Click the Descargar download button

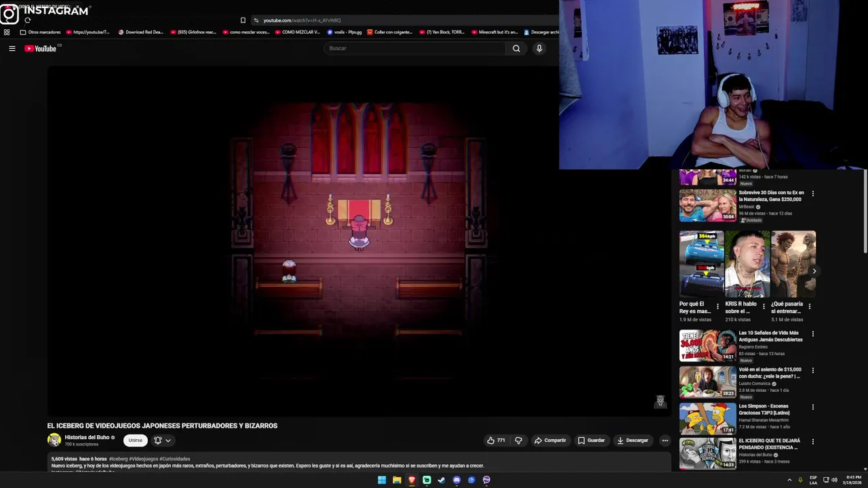click(632, 441)
